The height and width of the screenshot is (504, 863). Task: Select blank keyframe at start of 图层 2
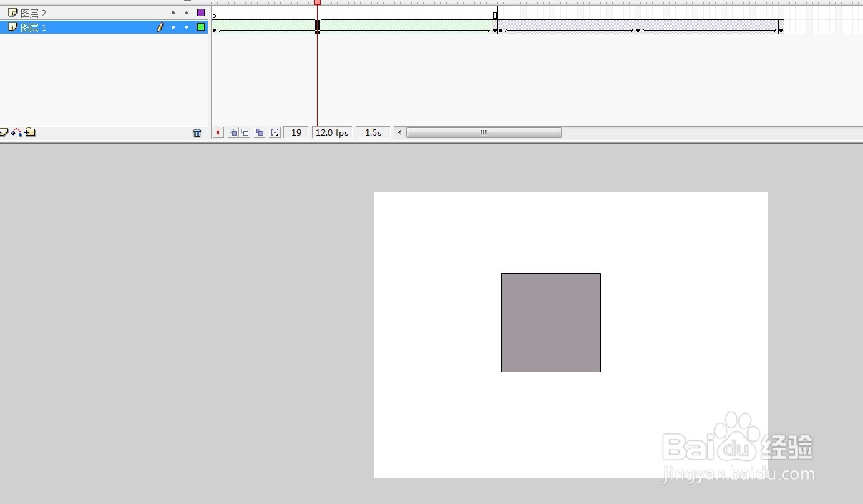coord(215,15)
